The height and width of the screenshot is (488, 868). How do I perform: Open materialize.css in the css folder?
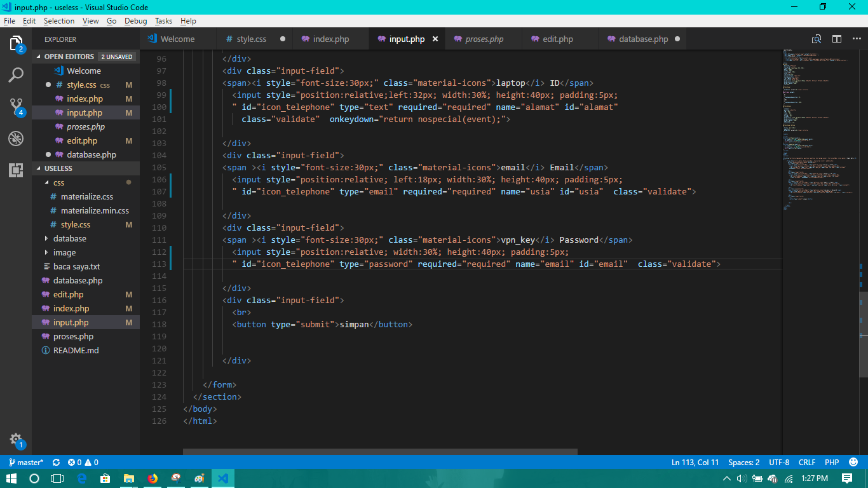click(87, 196)
